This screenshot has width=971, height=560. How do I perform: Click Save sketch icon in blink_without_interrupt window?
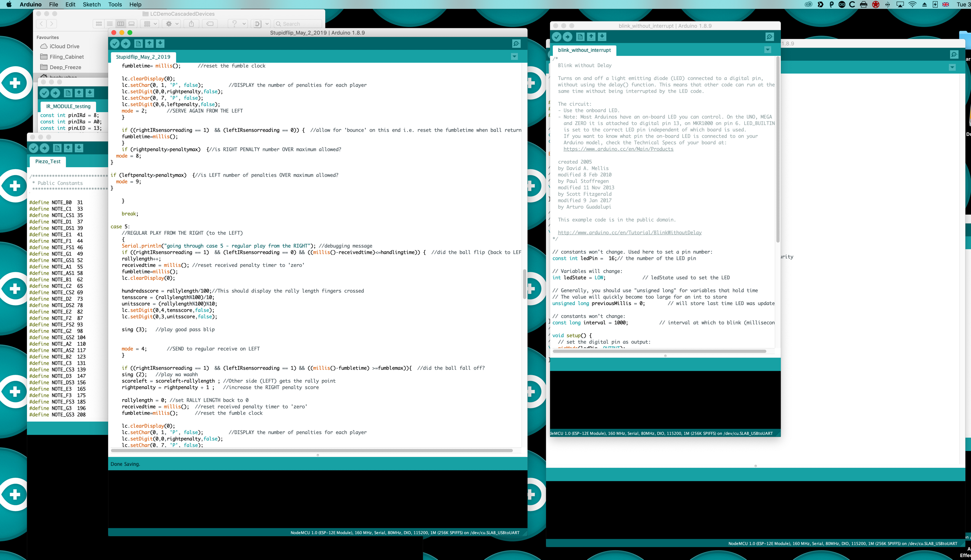602,37
